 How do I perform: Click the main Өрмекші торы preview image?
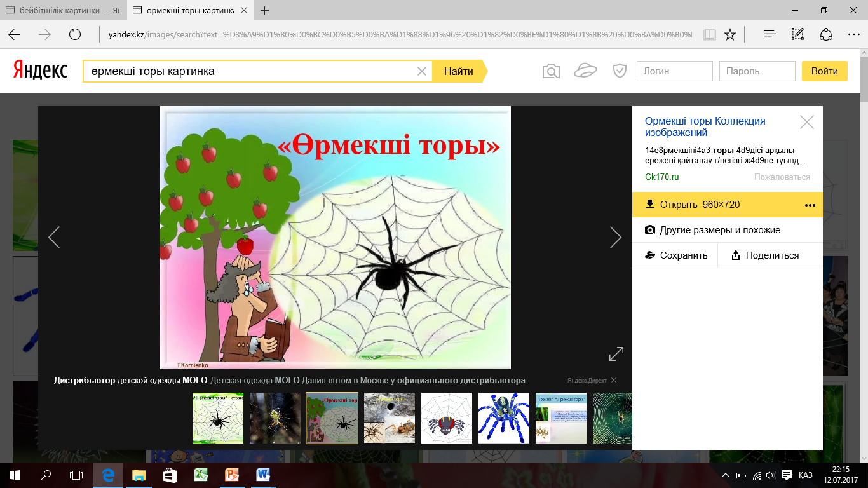click(336, 238)
